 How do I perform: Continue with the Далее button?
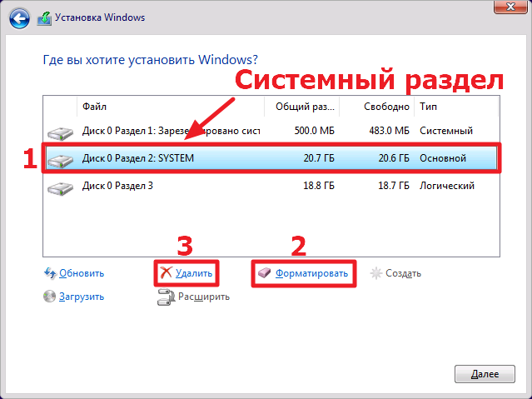click(x=485, y=374)
